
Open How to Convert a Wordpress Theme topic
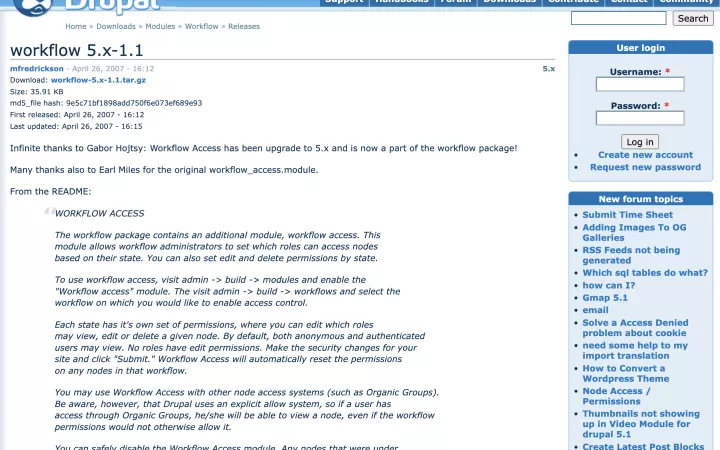point(626,373)
